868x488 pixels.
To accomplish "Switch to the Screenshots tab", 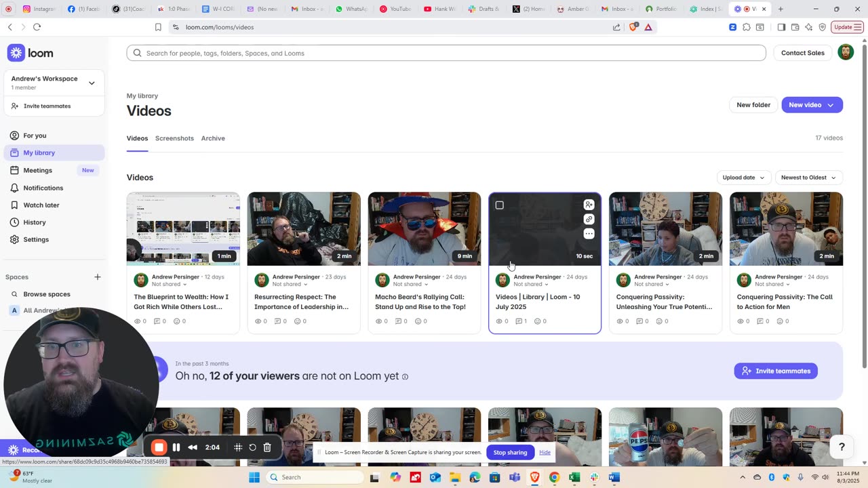I will pyautogui.click(x=174, y=138).
